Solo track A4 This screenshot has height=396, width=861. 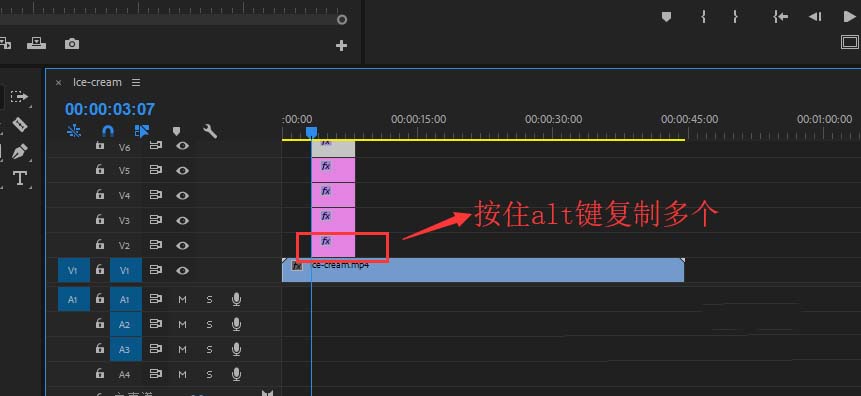pyautogui.click(x=209, y=375)
